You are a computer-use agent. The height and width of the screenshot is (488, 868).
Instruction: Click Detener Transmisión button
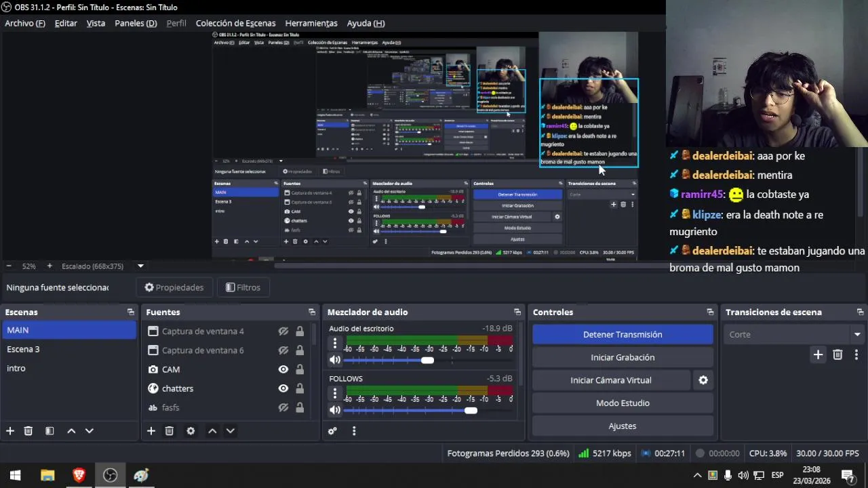click(x=623, y=335)
